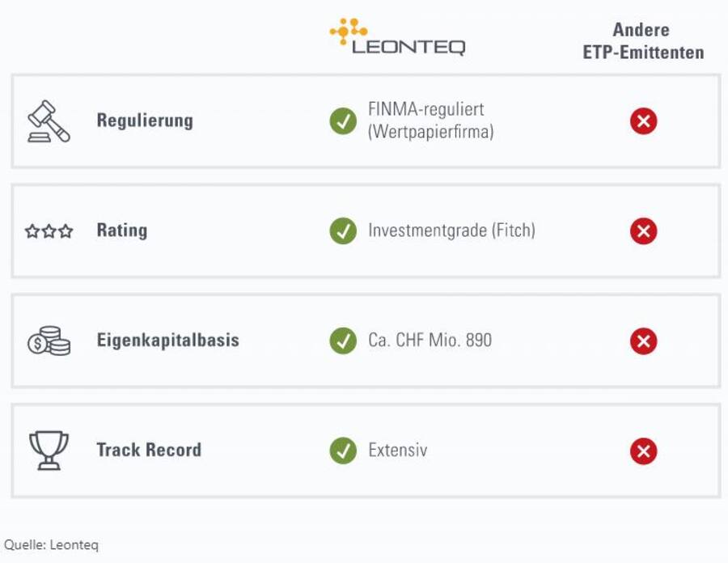The width and height of the screenshot is (728, 563).
Task: Click the gavel icon beside Regulierung
Action: pyautogui.click(x=49, y=121)
